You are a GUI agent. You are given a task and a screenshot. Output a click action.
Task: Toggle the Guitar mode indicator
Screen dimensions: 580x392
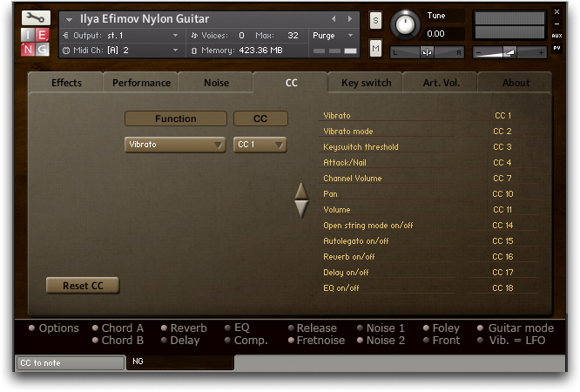pos(480,328)
